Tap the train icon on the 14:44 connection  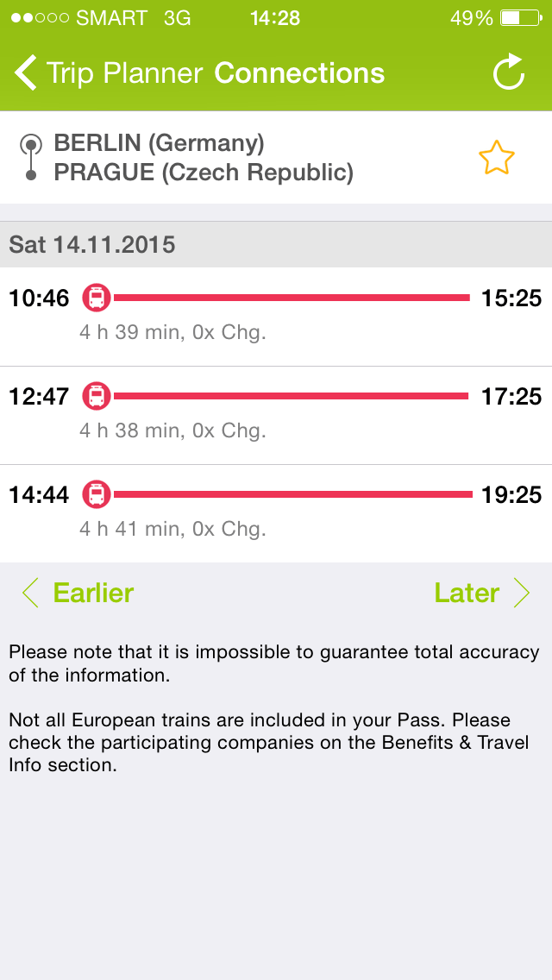click(97, 493)
